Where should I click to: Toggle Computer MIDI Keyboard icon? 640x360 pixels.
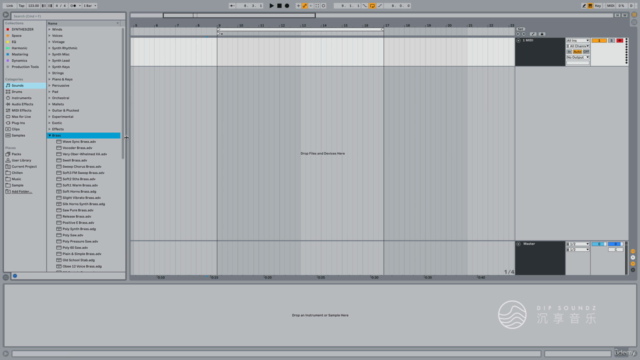click(590, 6)
